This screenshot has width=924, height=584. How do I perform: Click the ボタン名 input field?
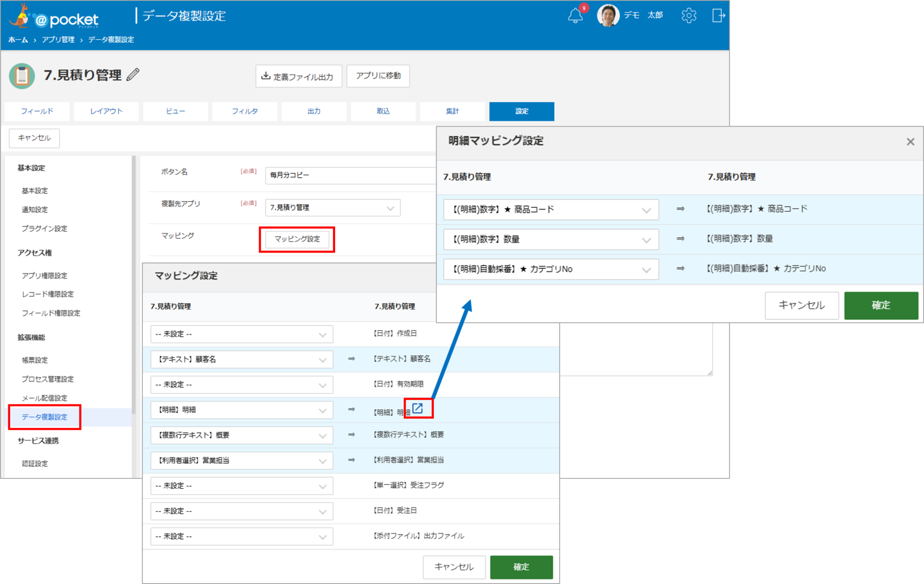point(351,175)
